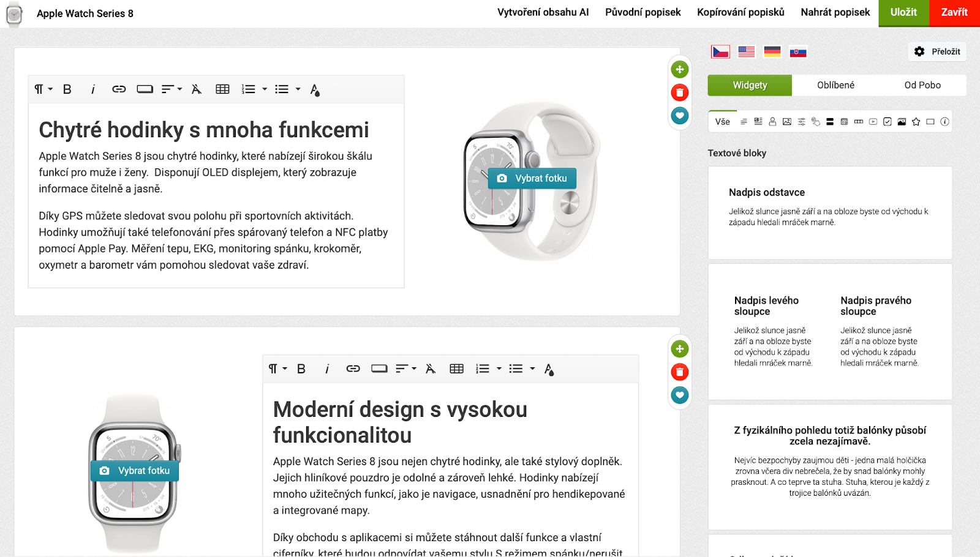
Task: Open text color picker in 'Moderní design' toolbar
Action: pyautogui.click(x=549, y=369)
